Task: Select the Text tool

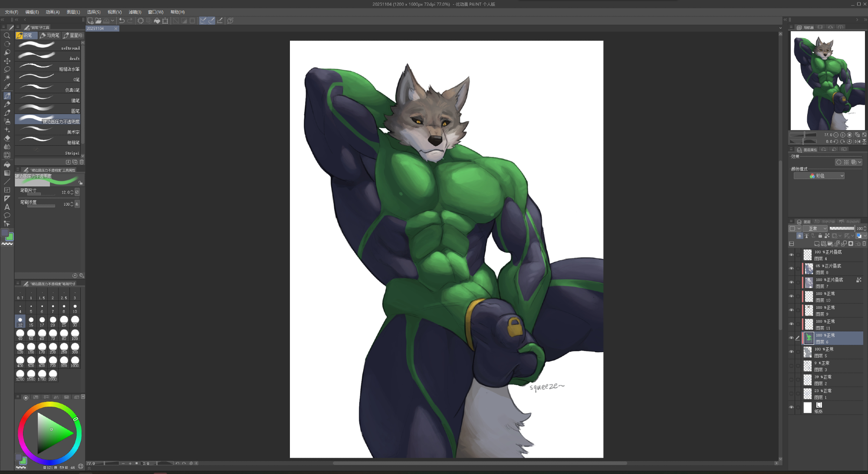Action: pos(7,207)
